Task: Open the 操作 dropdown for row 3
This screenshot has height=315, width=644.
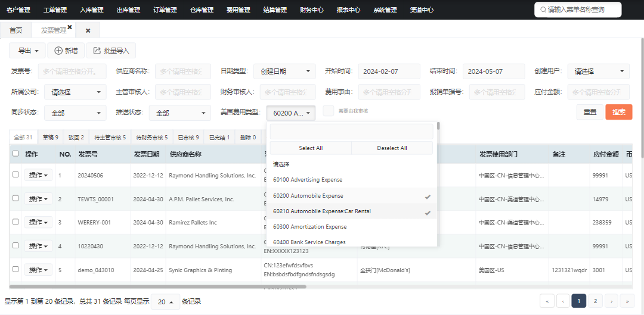Action: (x=38, y=222)
